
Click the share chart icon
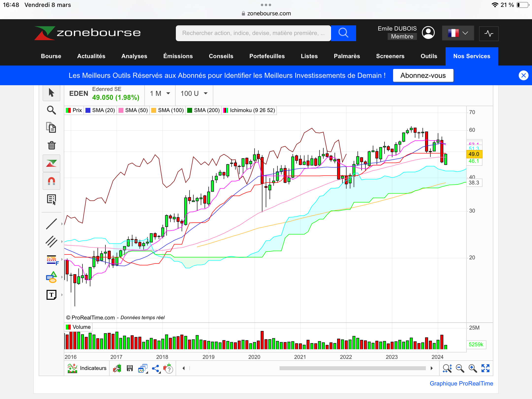pyautogui.click(x=156, y=368)
